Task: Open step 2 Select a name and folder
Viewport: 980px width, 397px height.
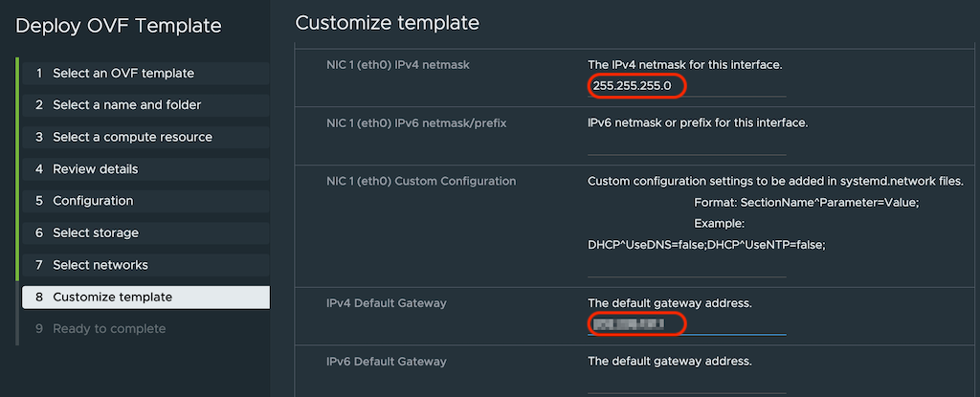Action: coord(126,104)
